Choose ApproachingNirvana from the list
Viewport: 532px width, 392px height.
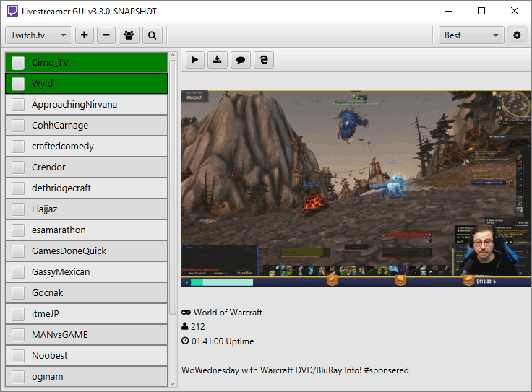point(74,105)
